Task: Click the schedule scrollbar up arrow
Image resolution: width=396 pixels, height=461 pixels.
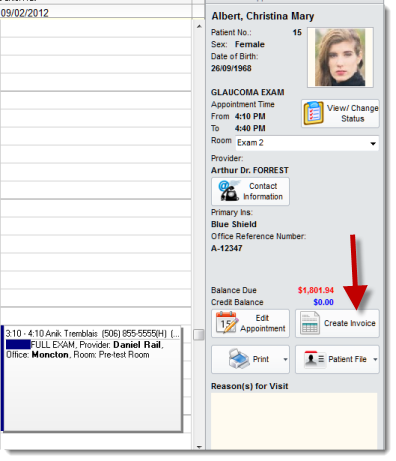Action: point(199,26)
